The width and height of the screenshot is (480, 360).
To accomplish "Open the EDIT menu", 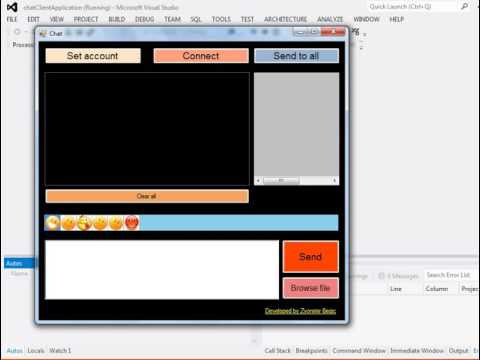I will 33,19.
